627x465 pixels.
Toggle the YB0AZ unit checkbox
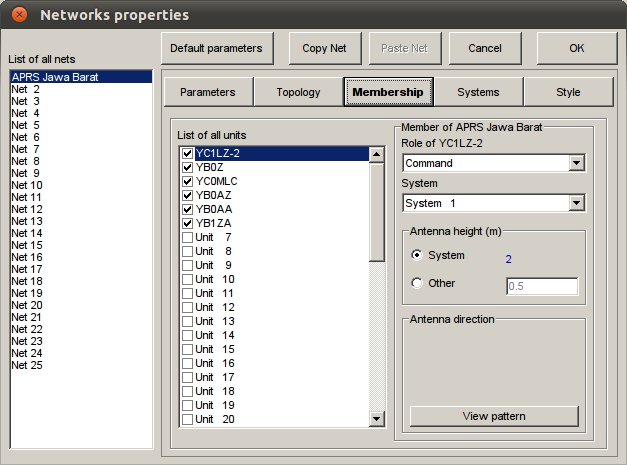coord(187,195)
